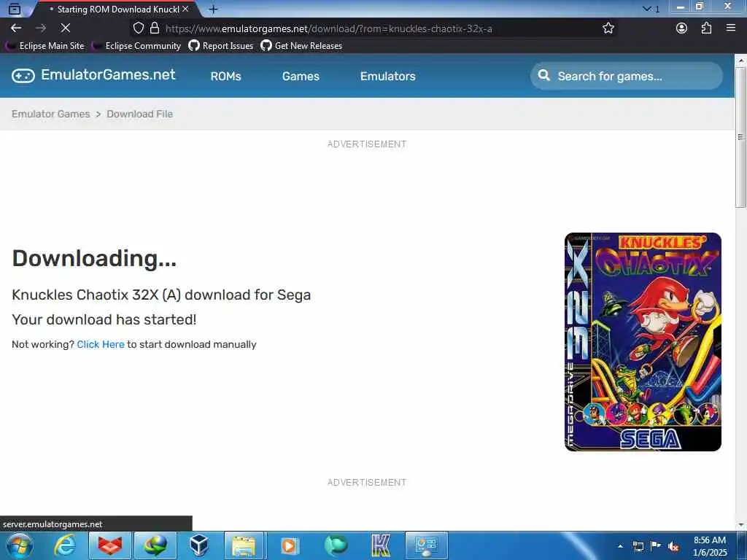Close the Starting ROM Download tab
The height and width of the screenshot is (560, 747).
pyautogui.click(x=185, y=9)
